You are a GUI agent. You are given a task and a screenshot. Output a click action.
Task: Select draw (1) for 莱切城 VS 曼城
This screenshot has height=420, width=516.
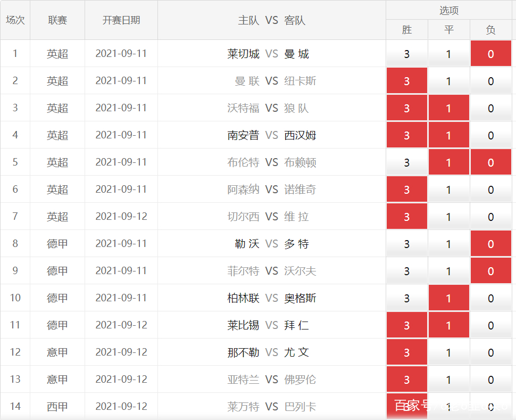448,54
